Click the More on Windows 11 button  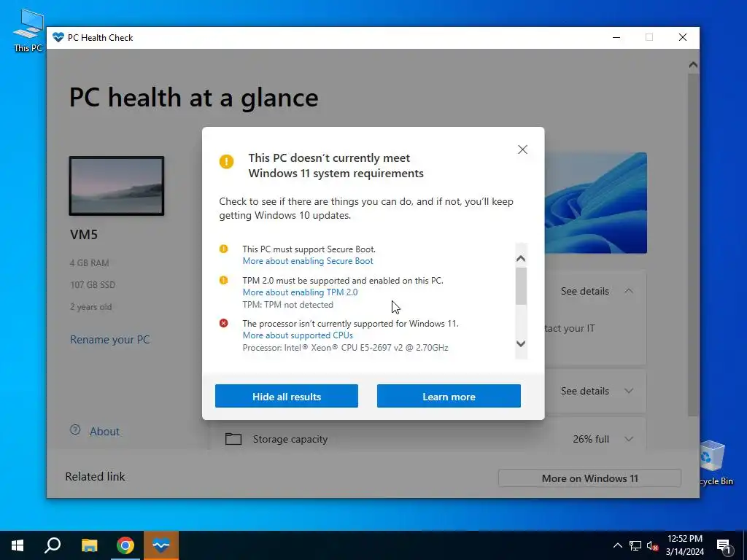tap(589, 478)
